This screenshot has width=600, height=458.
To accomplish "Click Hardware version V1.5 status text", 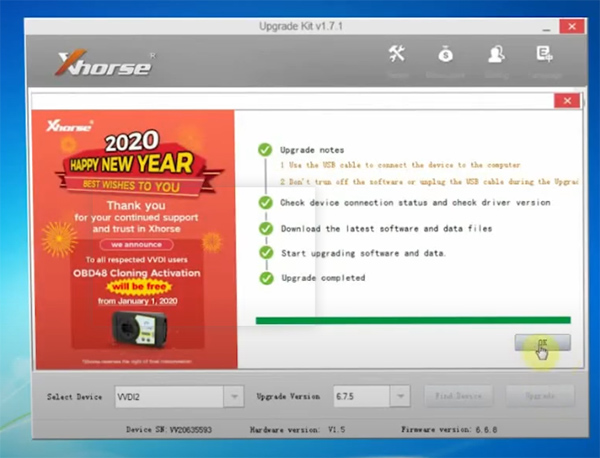I will point(297,430).
